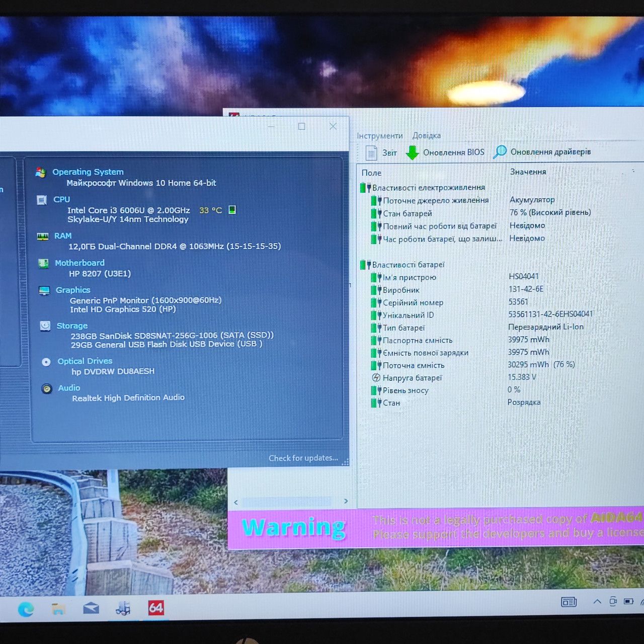This screenshot has width=644, height=644.
Task: Click the green CPU temperature indicator icon
Action: pos(232,210)
